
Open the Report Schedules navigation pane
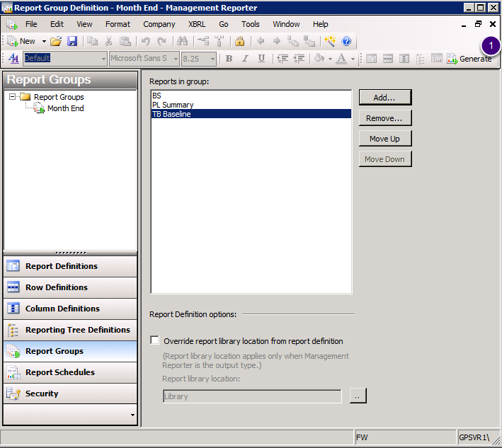(70, 372)
